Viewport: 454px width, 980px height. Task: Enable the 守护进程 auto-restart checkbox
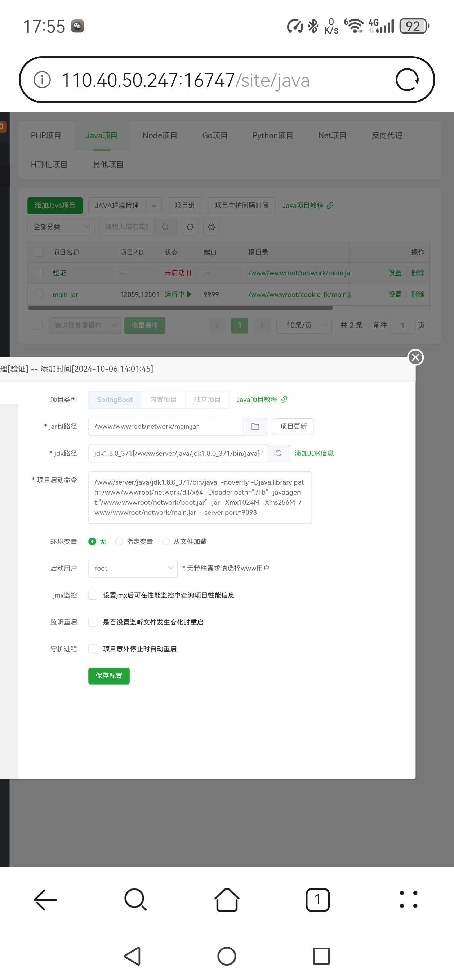point(93,649)
